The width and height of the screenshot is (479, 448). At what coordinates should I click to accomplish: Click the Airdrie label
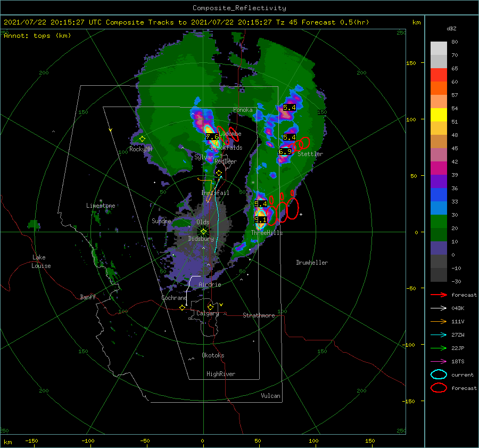[210, 284]
